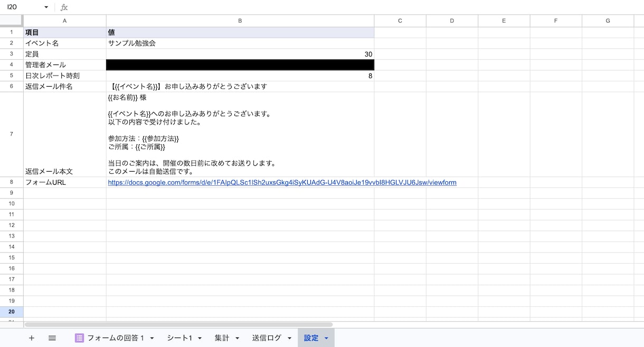Click cell サンプル勉強会
Screen dimensions: 644x347
[240, 43]
